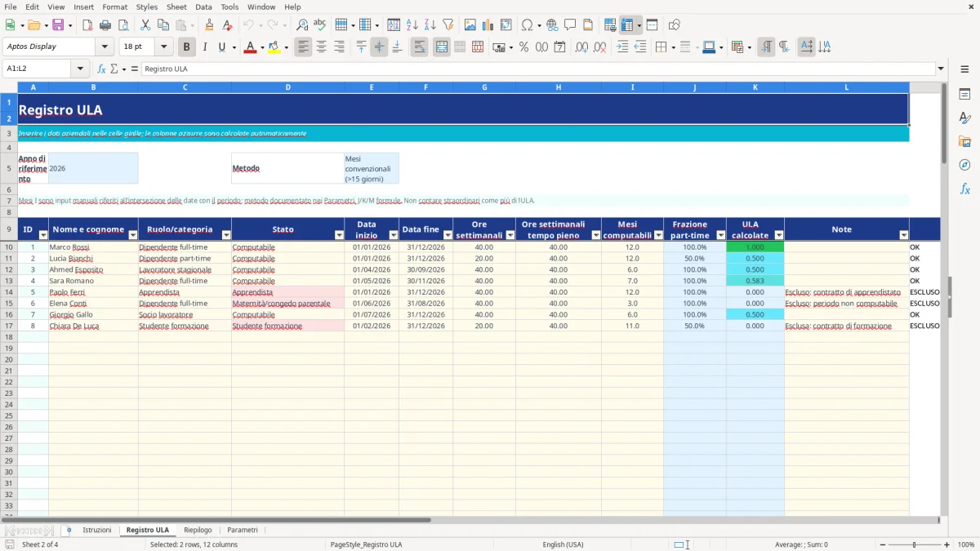
Task: Click the Font Color red A swatch
Action: pos(250,47)
